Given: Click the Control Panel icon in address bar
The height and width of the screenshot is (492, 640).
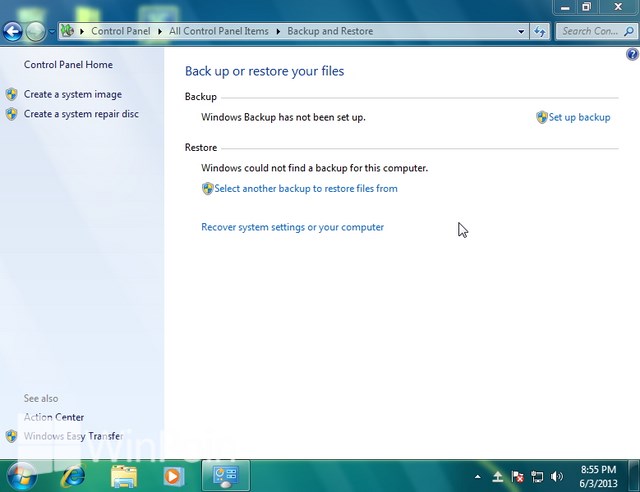Looking at the screenshot, I should coord(68,31).
